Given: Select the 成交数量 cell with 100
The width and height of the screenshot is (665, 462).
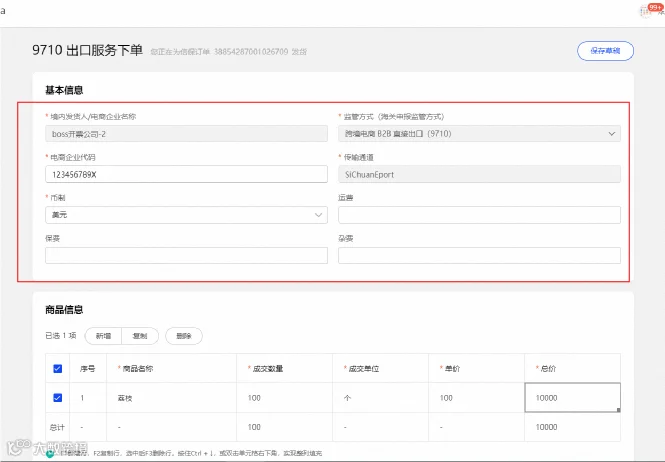Looking at the screenshot, I should [x=284, y=398].
